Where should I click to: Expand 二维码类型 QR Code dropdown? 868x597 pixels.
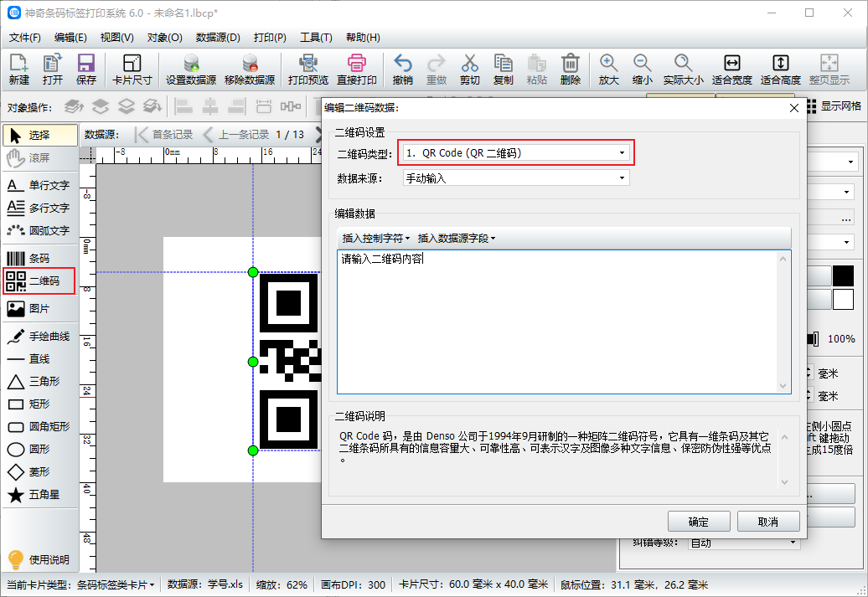click(x=516, y=153)
